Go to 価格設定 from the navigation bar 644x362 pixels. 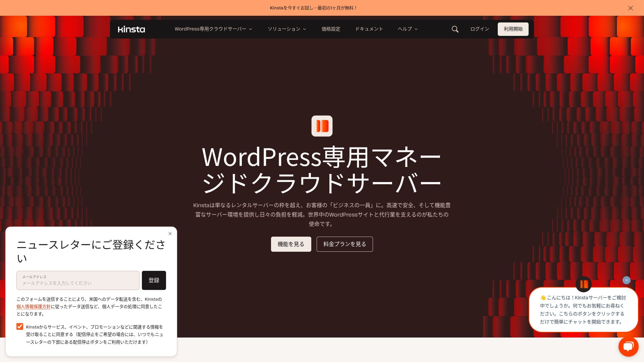tap(331, 29)
